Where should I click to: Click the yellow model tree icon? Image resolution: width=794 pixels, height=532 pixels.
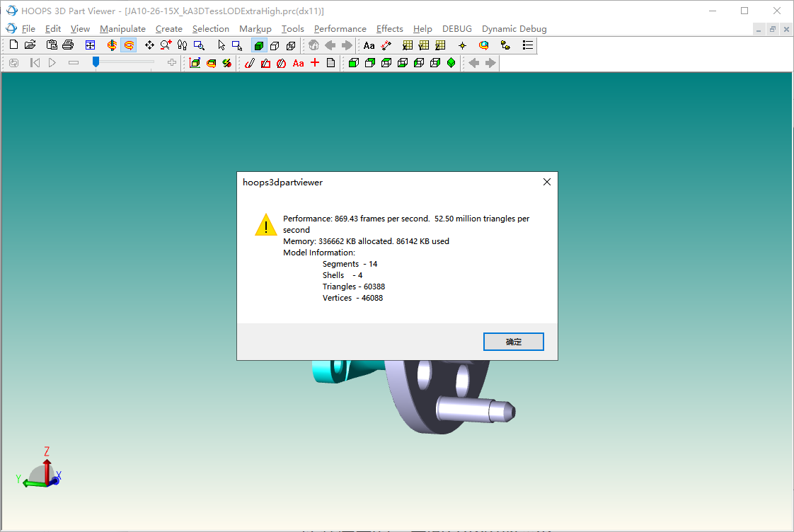(505, 45)
